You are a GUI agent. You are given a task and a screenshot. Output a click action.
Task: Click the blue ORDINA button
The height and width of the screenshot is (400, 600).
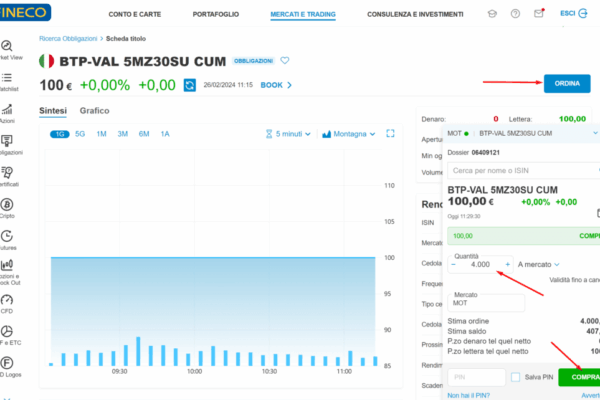click(x=566, y=85)
